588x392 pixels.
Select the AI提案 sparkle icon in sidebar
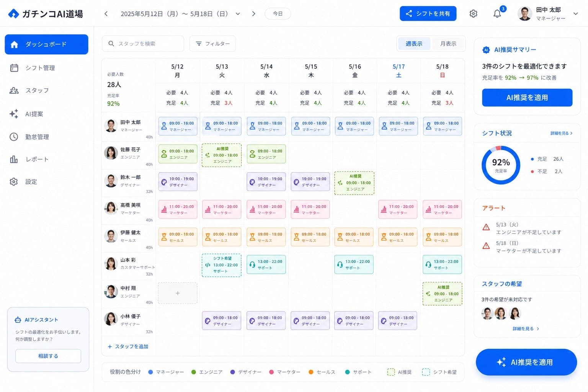pyautogui.click(x=14, y=114)
